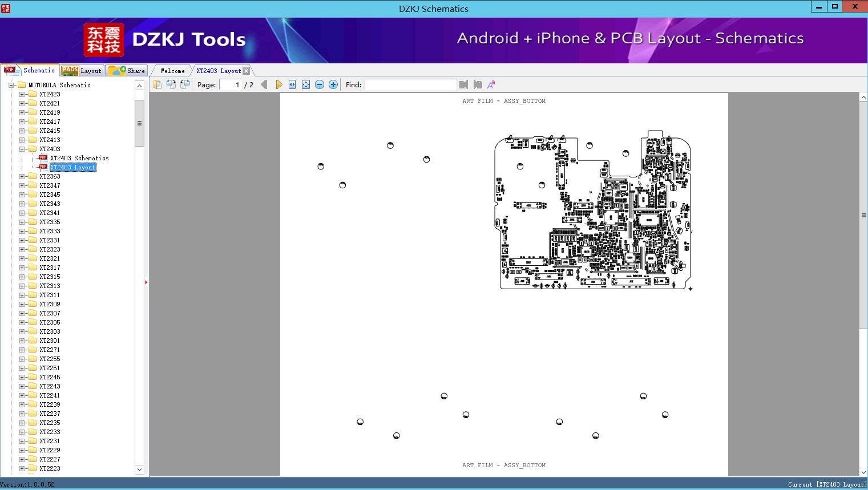The width and height of the screenshot is (868, 490).
Task: Click the page number input field
Action: pyautogui.click(x=231, y=84)
